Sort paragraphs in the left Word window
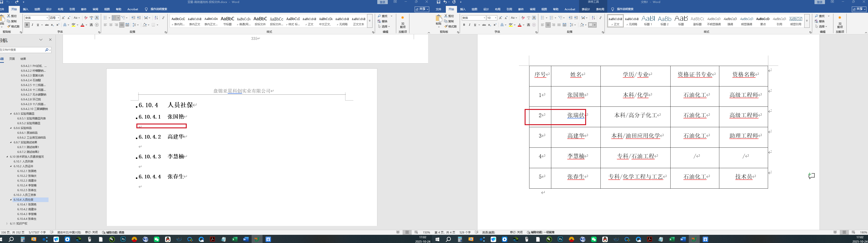 coord(156,18)
